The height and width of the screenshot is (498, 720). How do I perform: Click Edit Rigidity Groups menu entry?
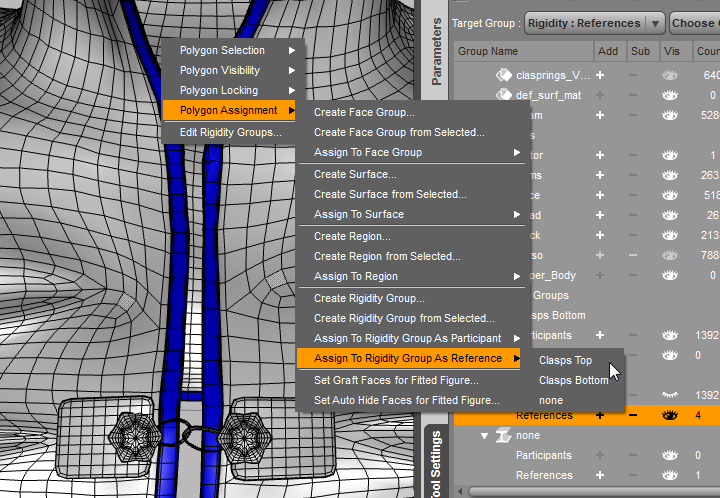click(230, 132)
